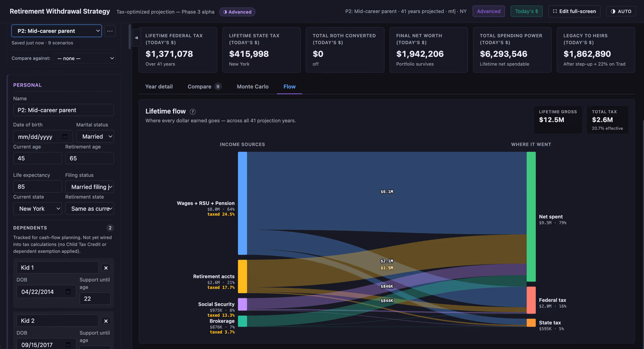
Task: Expand the Marital status dropdown
Action: (x=95, y=137)
